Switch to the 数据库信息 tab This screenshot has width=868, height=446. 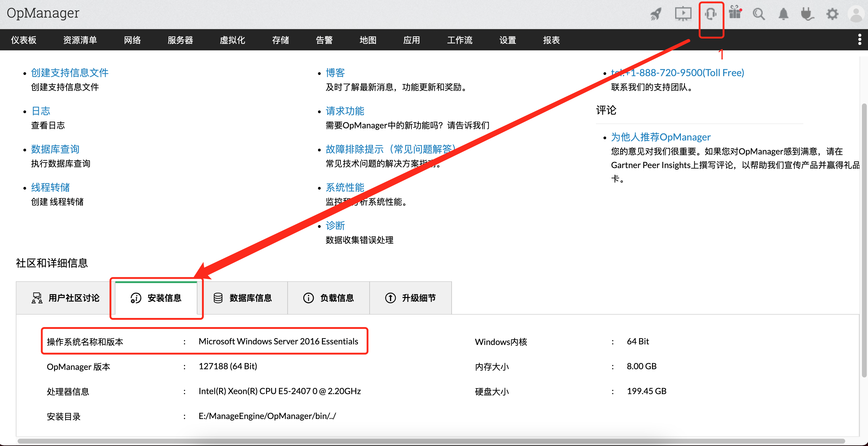click(x=243, y=298)
